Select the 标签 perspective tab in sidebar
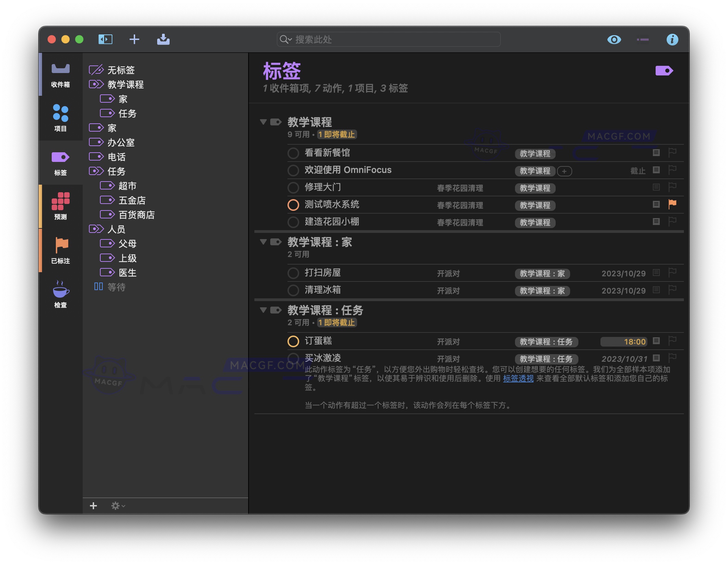The height and width of the screenshot is (565, 728). (61, 162)
